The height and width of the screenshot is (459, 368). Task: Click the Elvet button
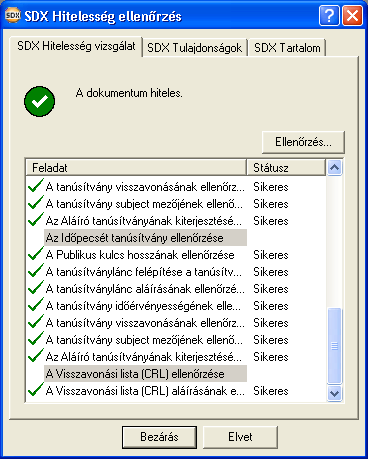[x=240, y=437]
